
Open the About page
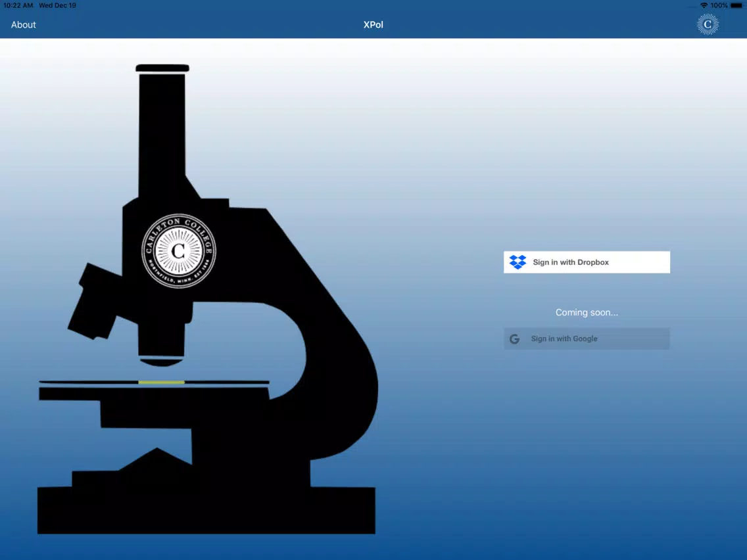(24, 25)
